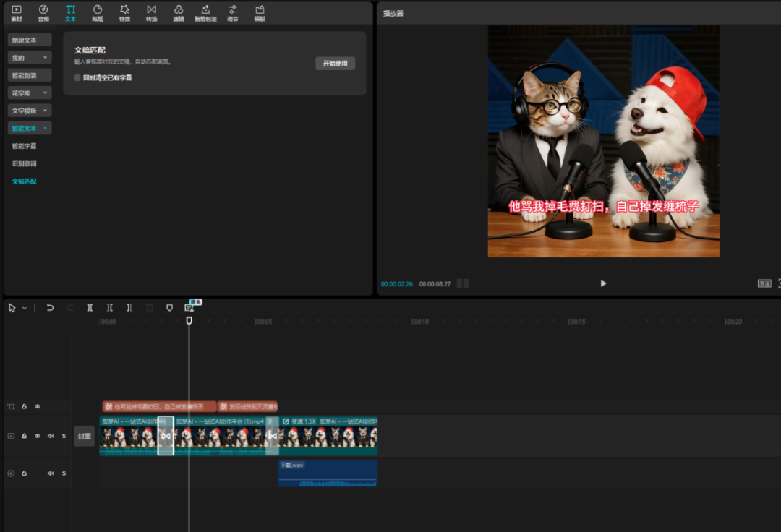
Task: Hide the main video track with eye icon
Action: pos(38,436)
